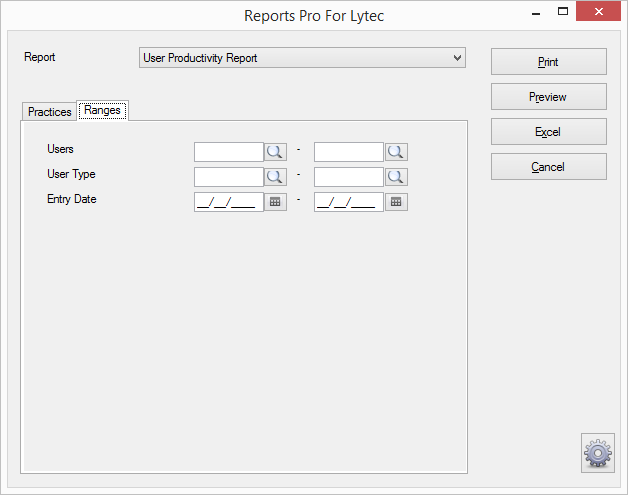628x495 pixels.
Task: Focus the ending Users input field
Action: point(349,152)
